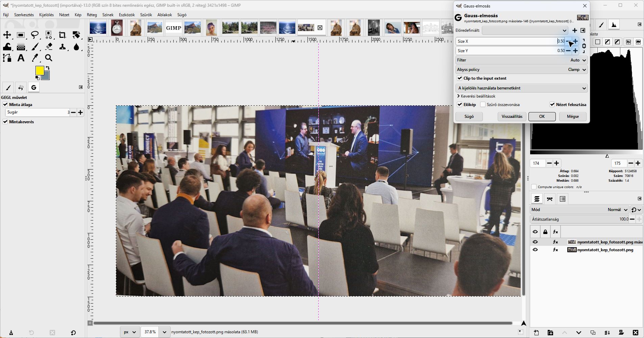Select the Crop tool
Image resolution: width=644 pixels, height=338 pixels.
tap(63, 35)
